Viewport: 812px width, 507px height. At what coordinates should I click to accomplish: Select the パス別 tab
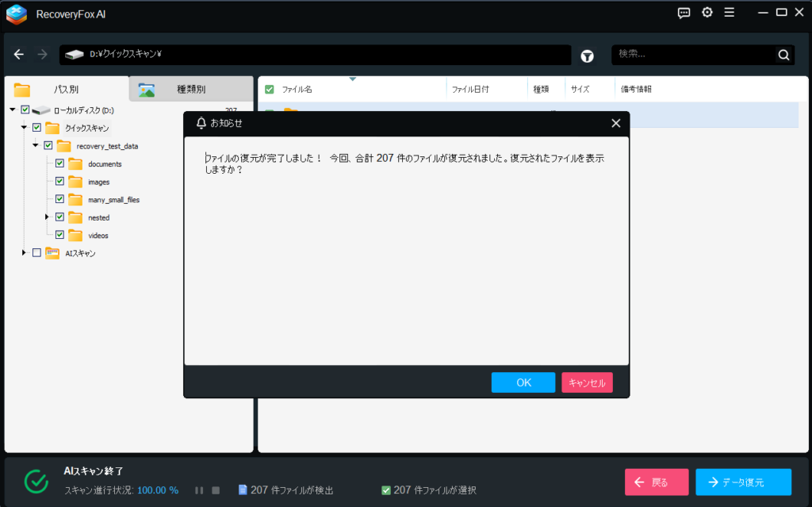click(x=66, y=89)
